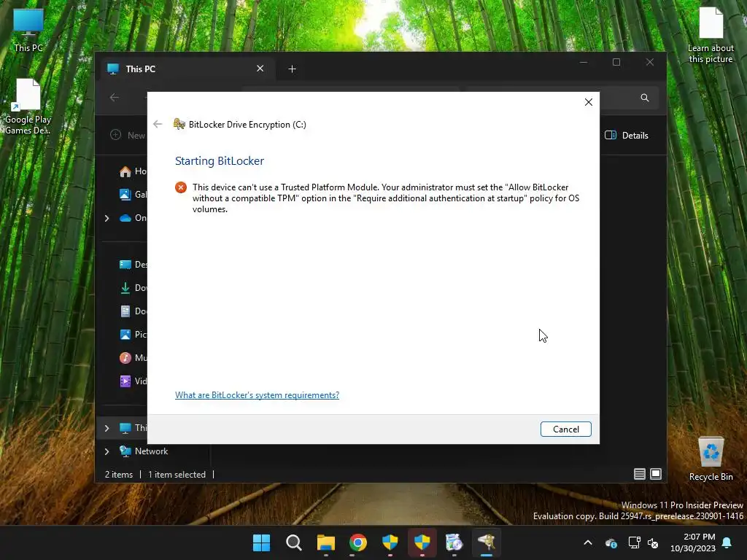The image size is (747, 560).
Task: Open File Explorer from taskbar
Action: pos(326,542)
